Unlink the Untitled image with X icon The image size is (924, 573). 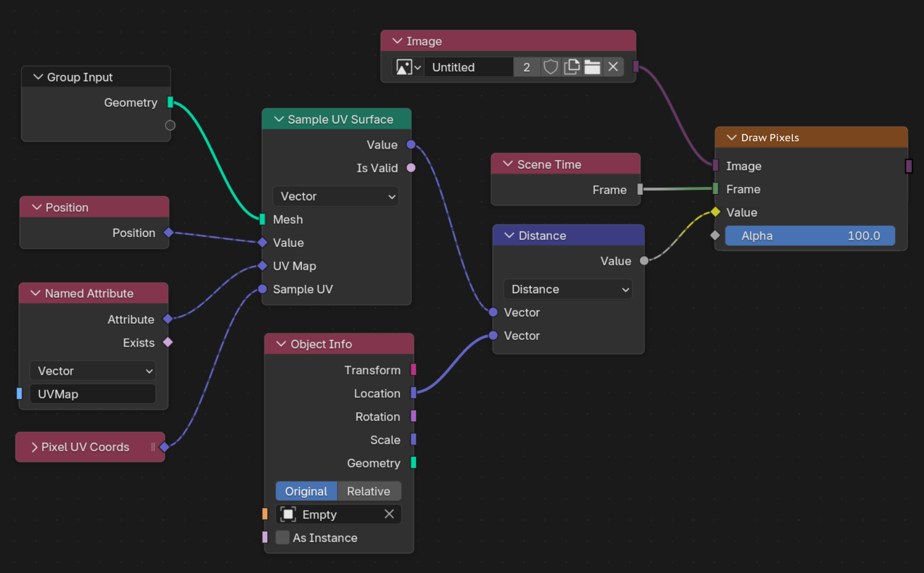613,67
